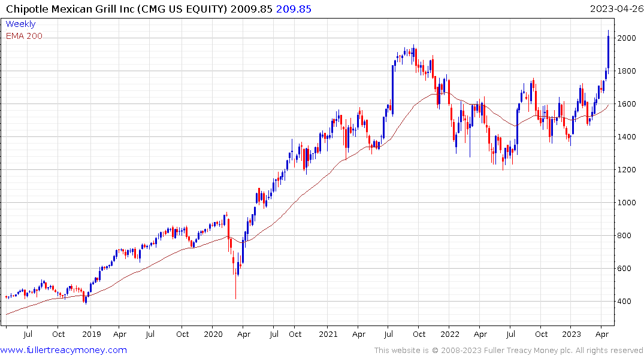Click the copyright notice text
This screenshot has height=359, width=644.
coord(509,351)
